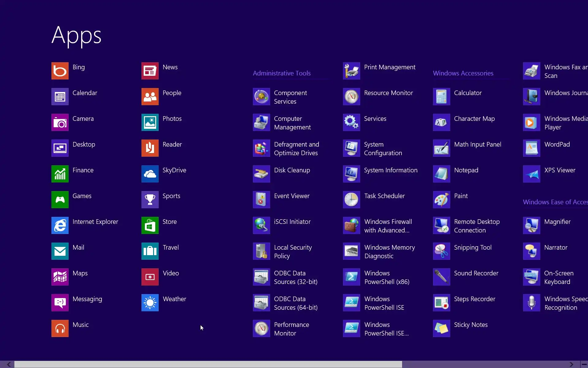This screenshot has width=588, height=368.
Task: Launch the Camera app icon
Action: 60,122
